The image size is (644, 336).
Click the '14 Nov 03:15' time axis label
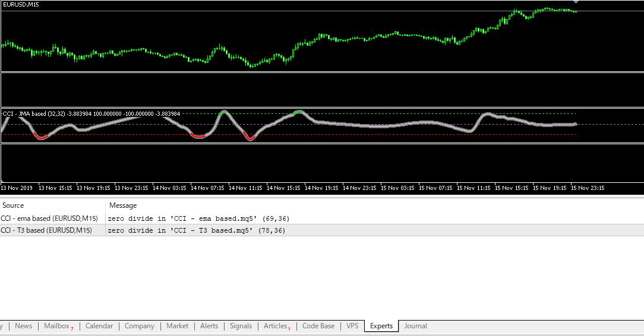(170, 188)
